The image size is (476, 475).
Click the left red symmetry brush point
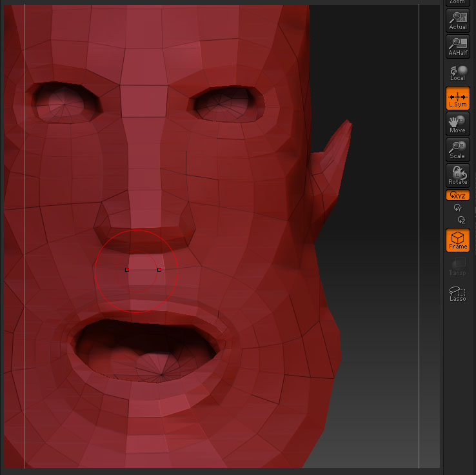click(127, 269)
